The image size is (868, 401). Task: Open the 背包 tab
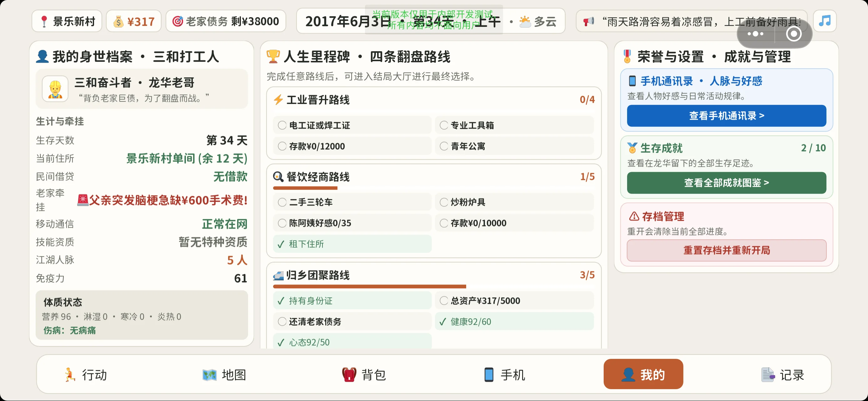tap(364, 374)
